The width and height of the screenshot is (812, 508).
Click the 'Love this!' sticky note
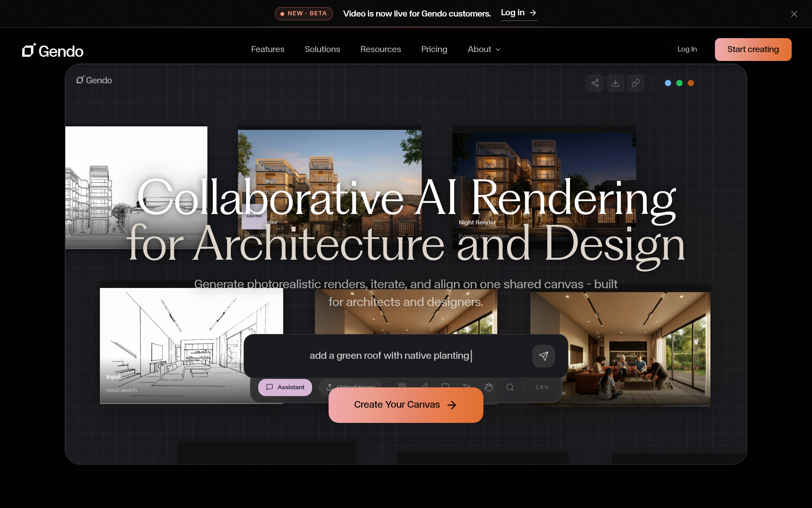point(254,217)
